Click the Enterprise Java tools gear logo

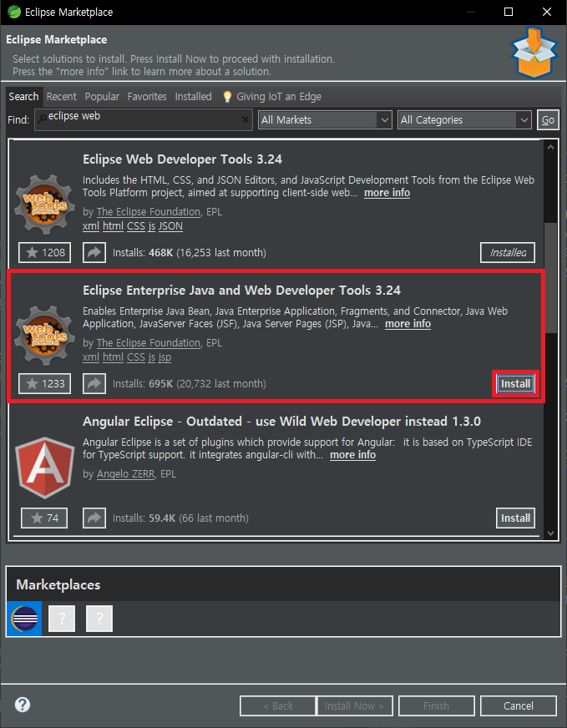(x=44, y=336)
